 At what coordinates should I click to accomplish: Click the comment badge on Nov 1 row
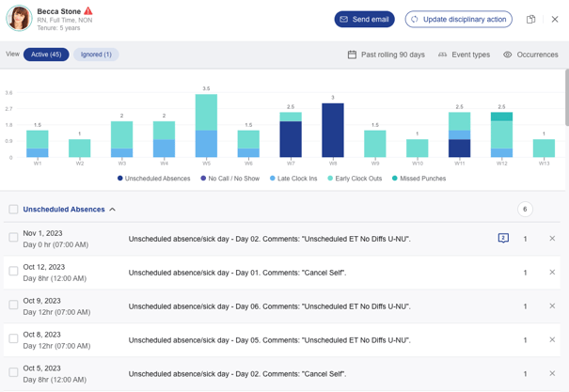coord(503,239)
